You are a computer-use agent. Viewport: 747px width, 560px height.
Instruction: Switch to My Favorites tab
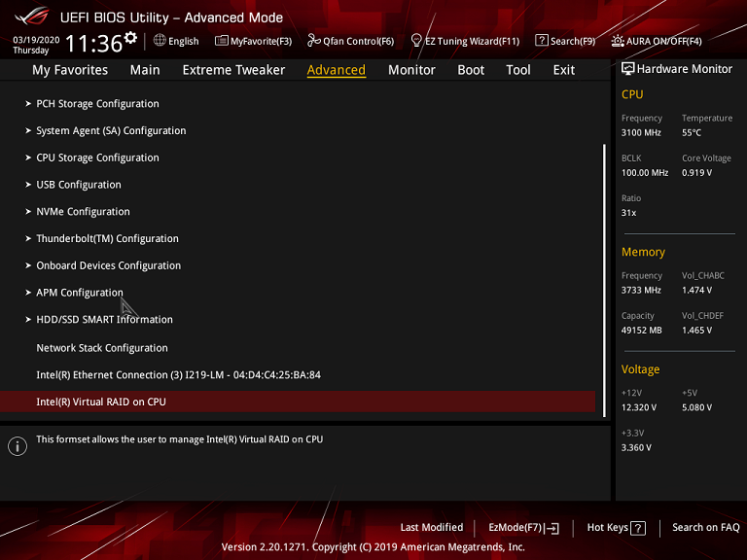[x=70, y=70]
